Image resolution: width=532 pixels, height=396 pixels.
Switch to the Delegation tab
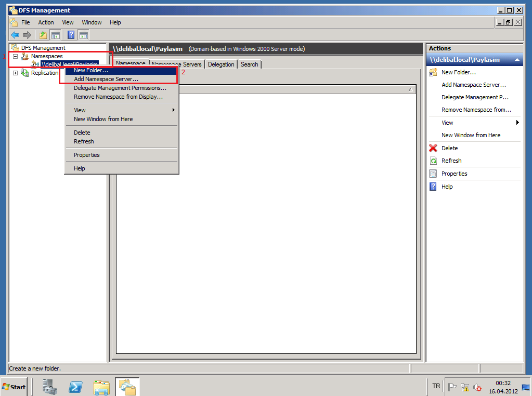click(x=221, y=64)
